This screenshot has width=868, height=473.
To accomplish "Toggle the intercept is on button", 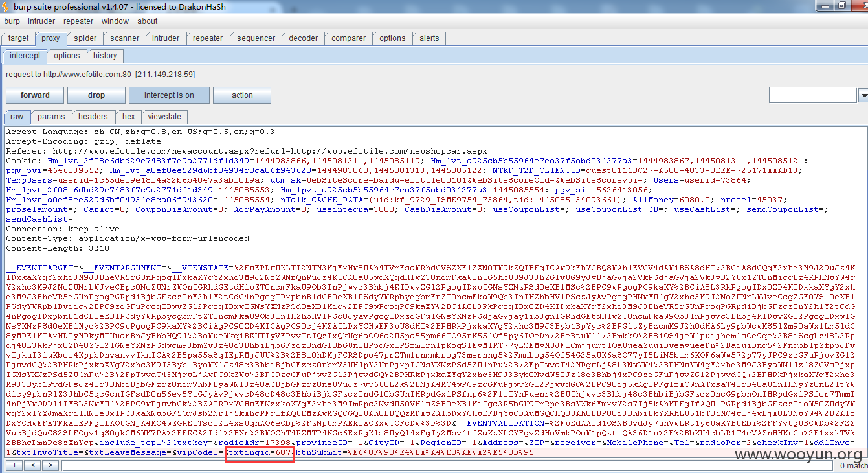I will point(169,95).
